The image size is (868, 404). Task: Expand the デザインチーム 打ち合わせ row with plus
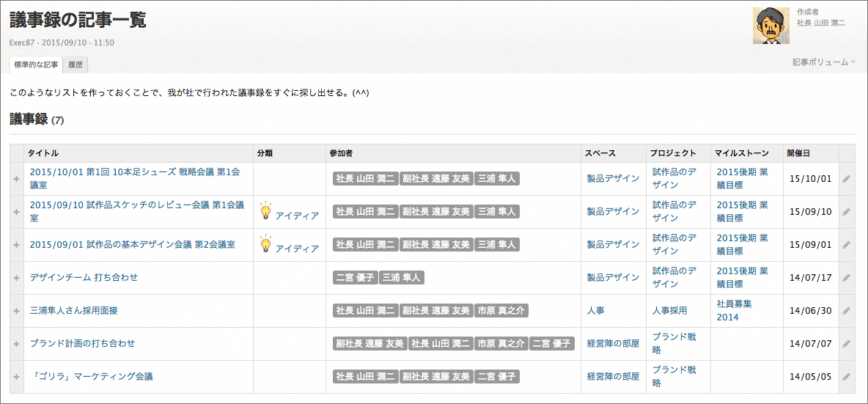17,278
